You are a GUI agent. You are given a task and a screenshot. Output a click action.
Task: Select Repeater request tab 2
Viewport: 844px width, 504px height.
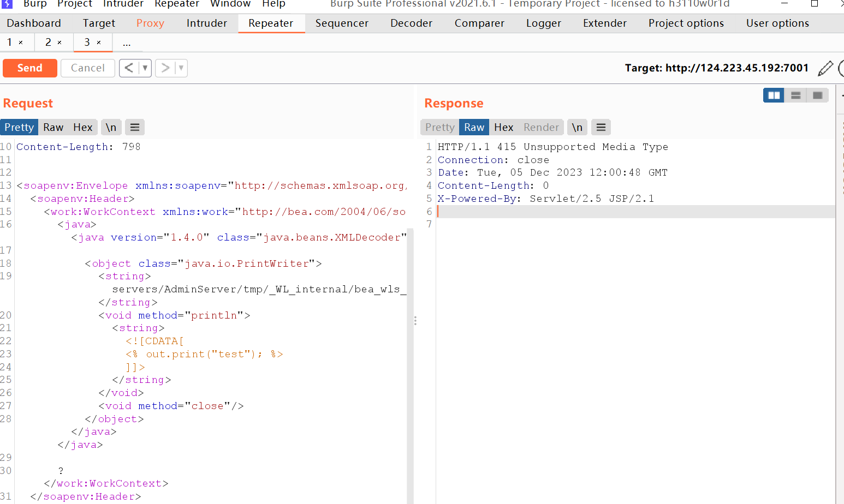(x=48, y=43)
